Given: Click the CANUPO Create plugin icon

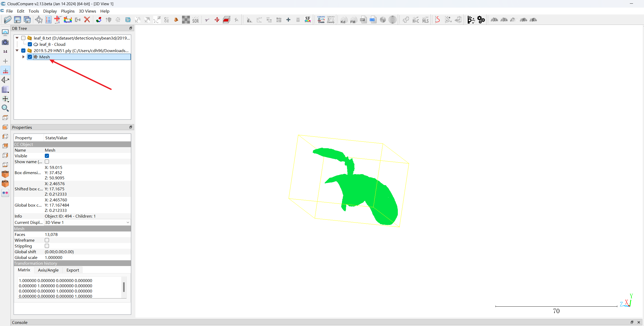Looking at the screenshot, I should pos(321,20).
